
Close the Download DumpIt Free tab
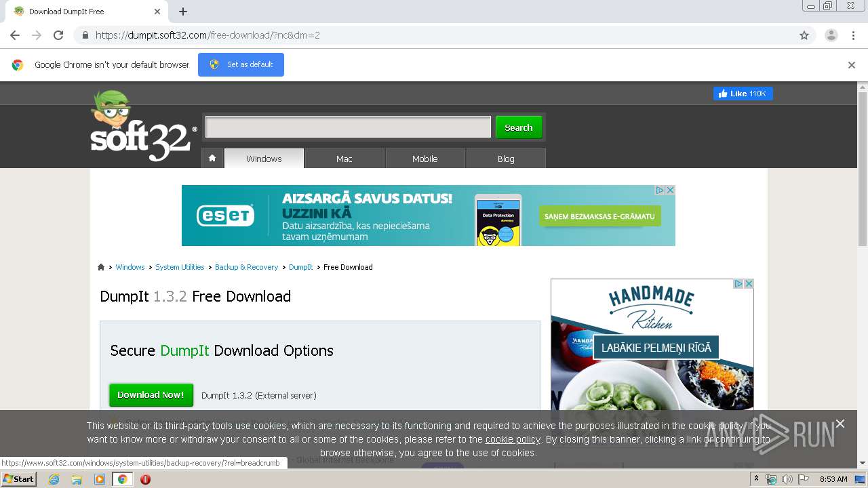tap(157, 12)
